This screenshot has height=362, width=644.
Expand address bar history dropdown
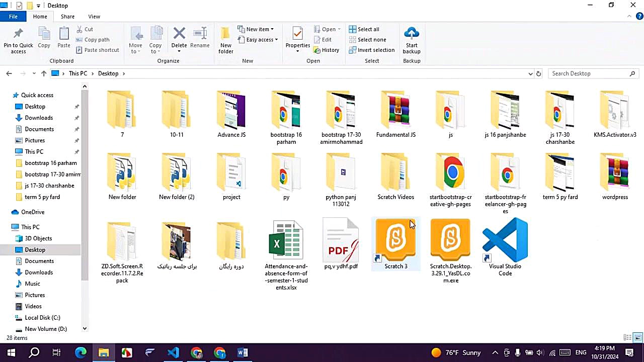tap(530, 73)
